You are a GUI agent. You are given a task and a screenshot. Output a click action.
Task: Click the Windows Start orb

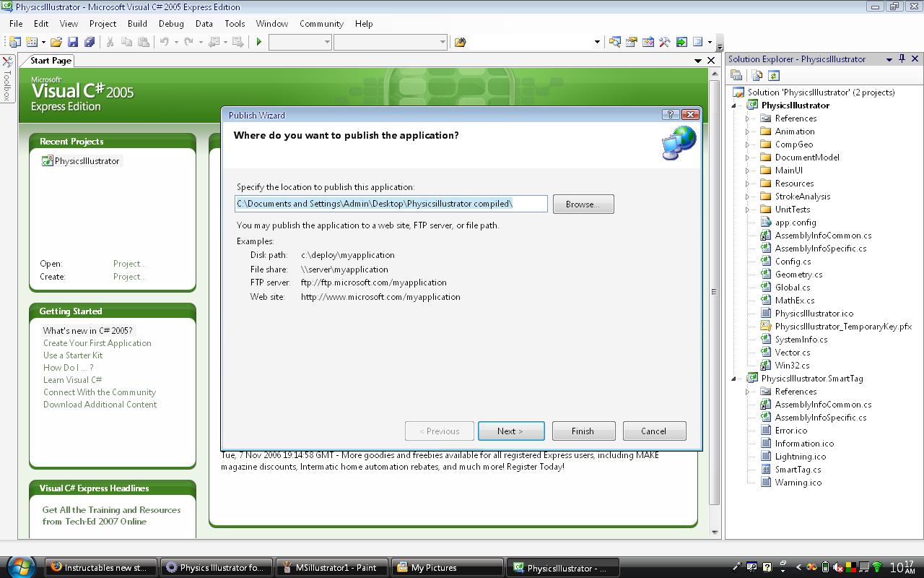[x=20, y=567]
